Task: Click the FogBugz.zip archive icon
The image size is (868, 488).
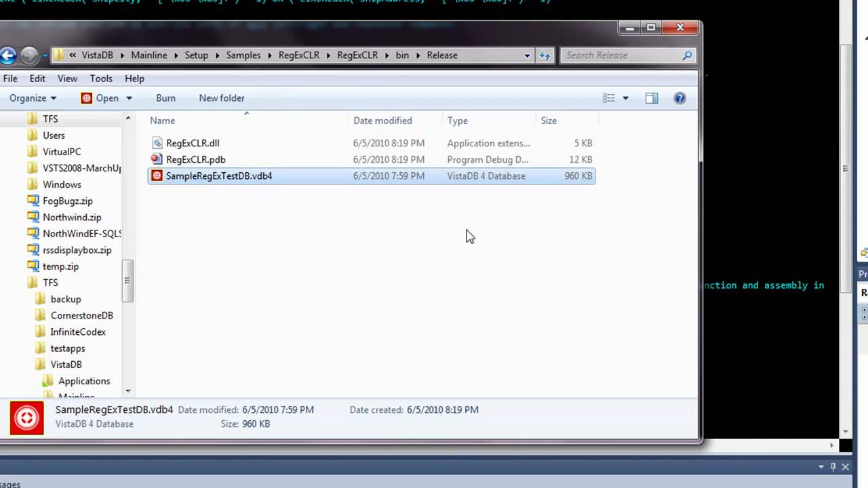Action: 33,201
